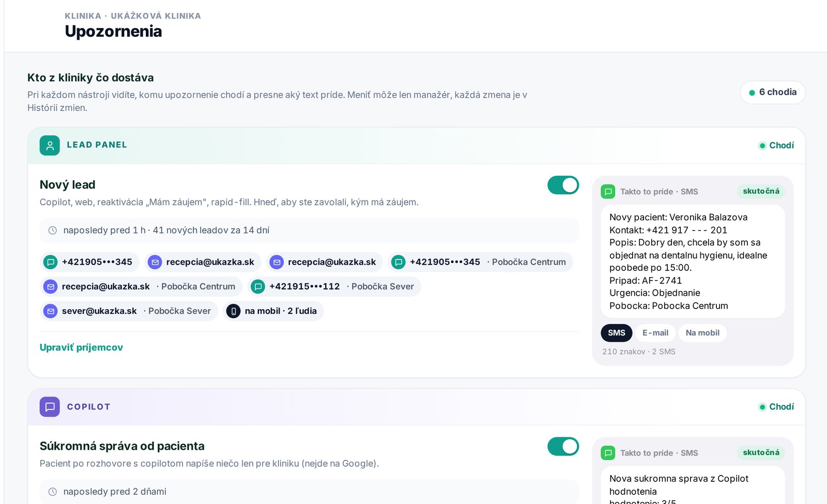Image resolution: width=827 pixels, height=504 pixels.
Task: Toggle the Nový lead notification switch
Action: pos(563,185)
